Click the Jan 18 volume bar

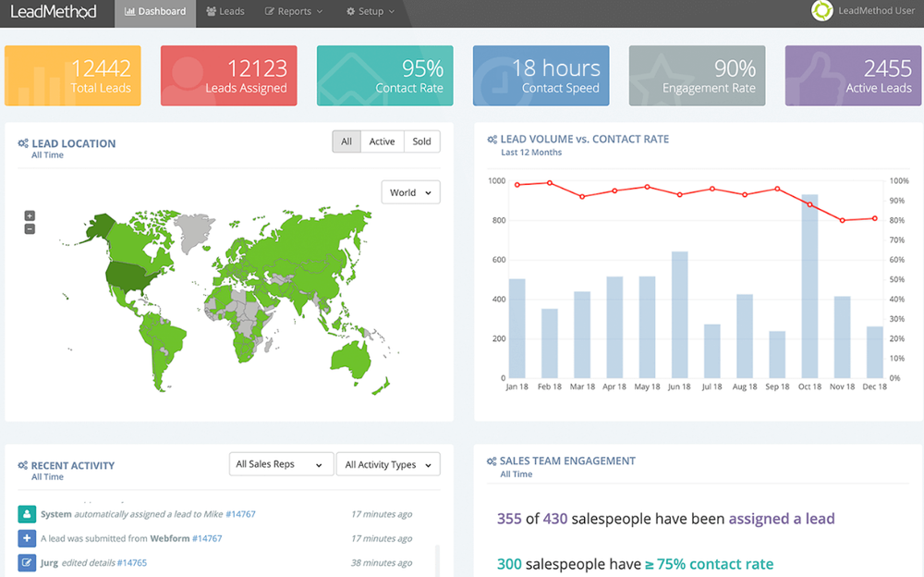pyautogui.click(x=517, y=328)
